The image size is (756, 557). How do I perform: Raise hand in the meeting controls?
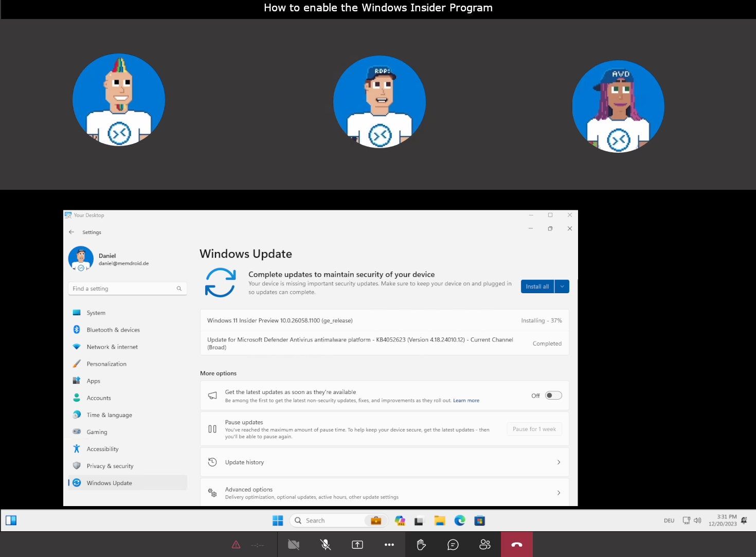(x=421, y=544)
